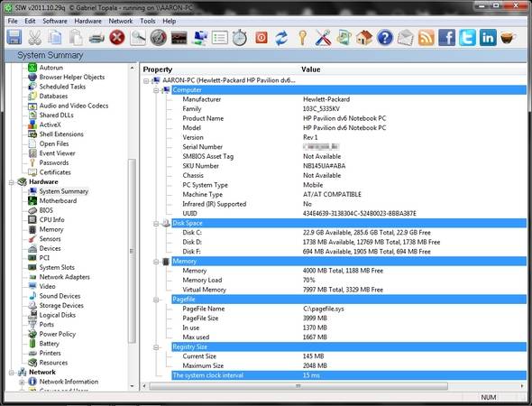The height and width of the screenshot is (406, 532).
Task: Click the red X stop icon
Action: click(117, 37)
